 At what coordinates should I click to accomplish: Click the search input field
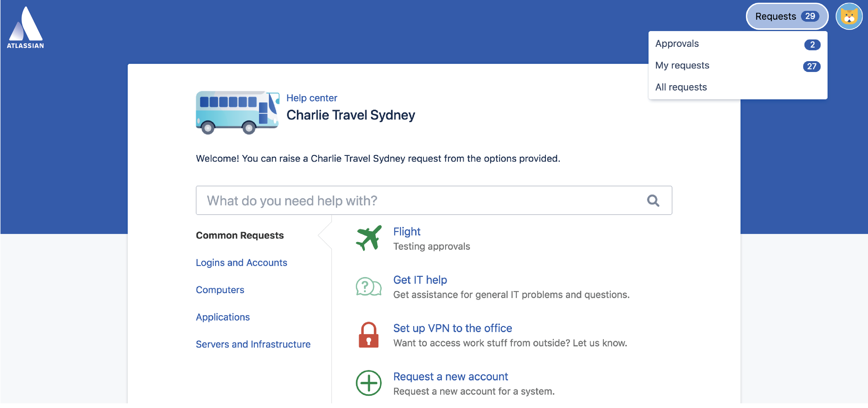434,200
